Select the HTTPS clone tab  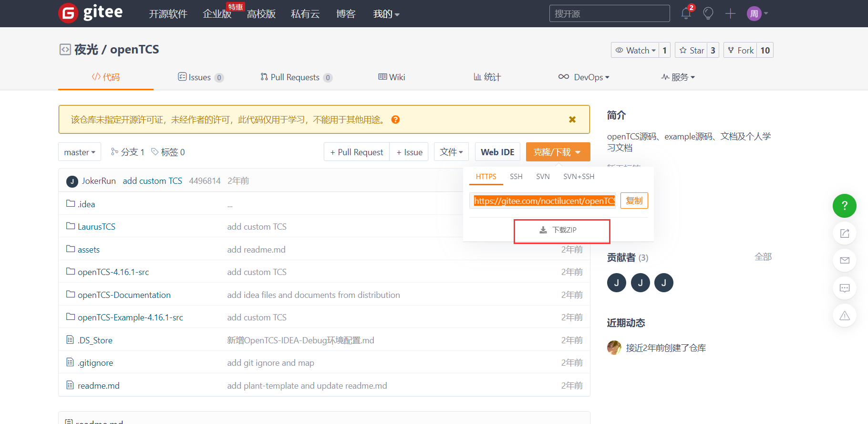click(x=486, y=177)
